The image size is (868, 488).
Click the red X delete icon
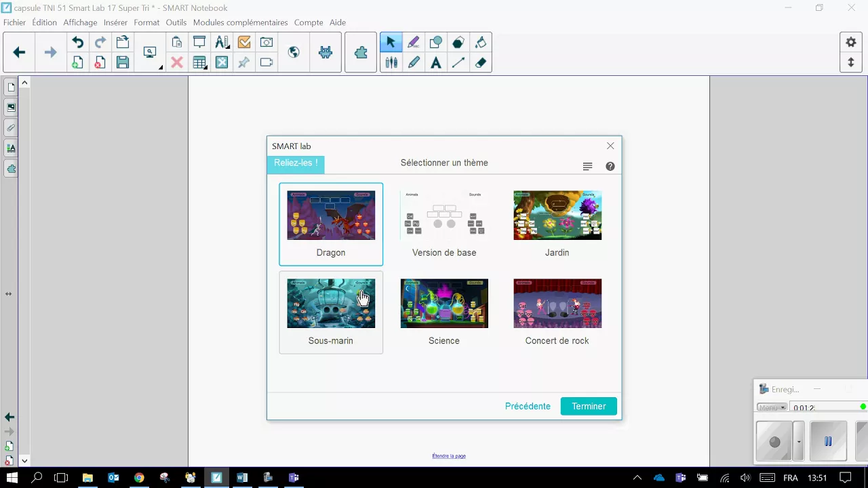(x=177, y=62)
